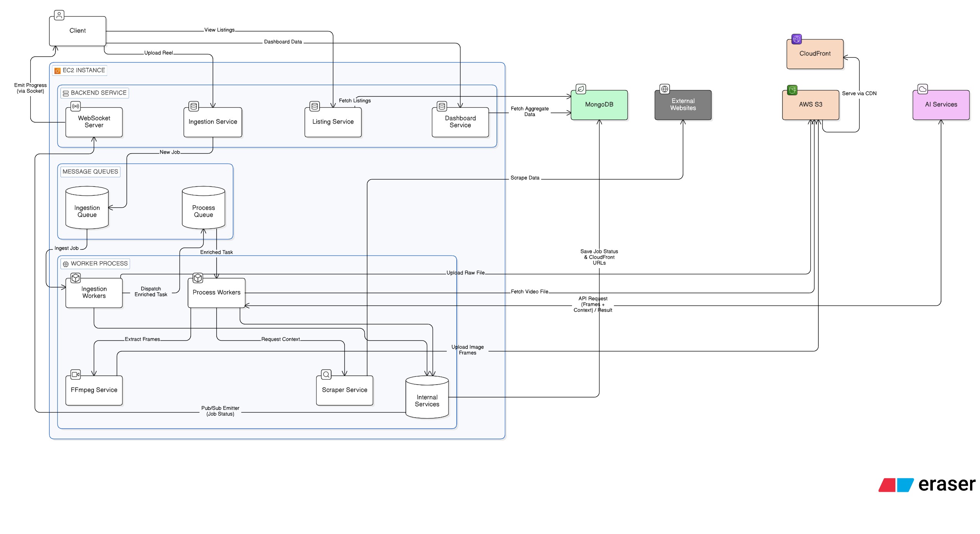The image size is (980, 534).
Task: Click the video camera icon on FFmpeg Service
Action: (x=75, y=374)
